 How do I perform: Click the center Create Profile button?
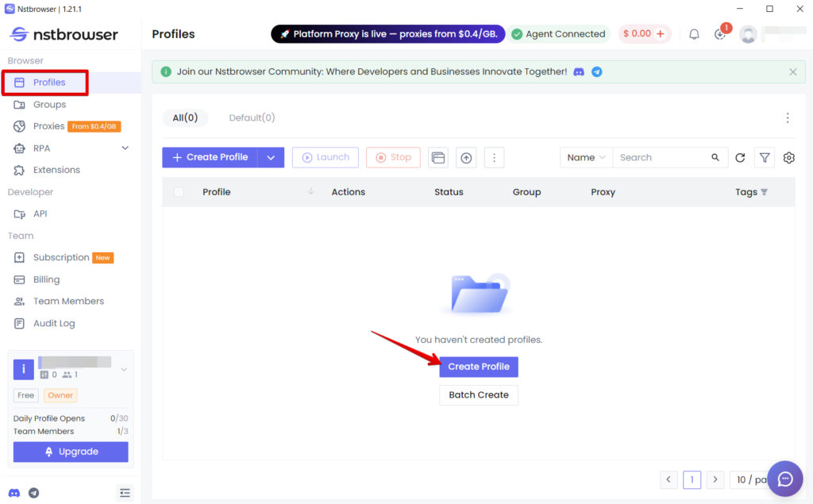[x=479, y=367]
